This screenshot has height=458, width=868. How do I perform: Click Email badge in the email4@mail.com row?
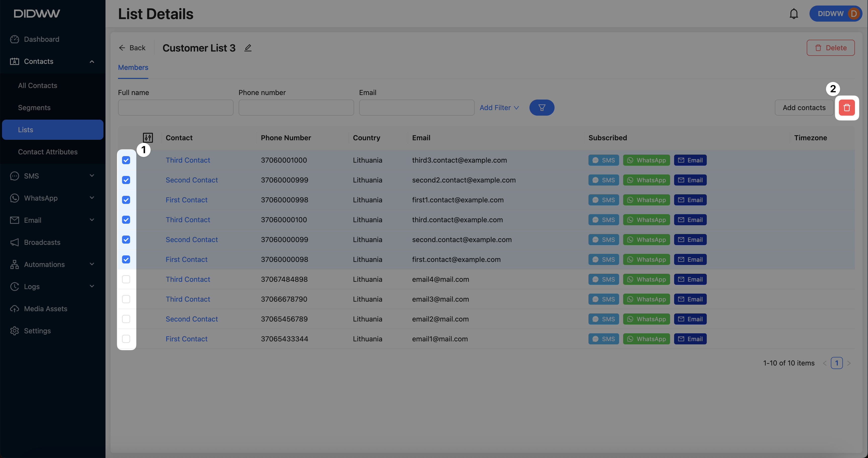(690, 279)
